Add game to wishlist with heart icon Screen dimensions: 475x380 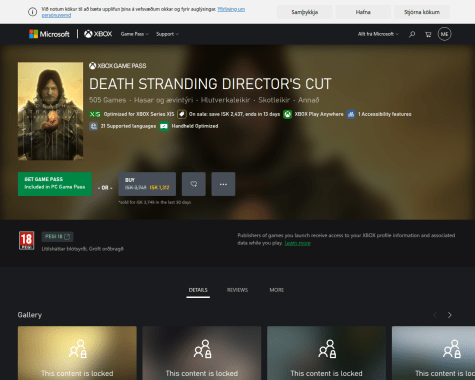(x=194, y=184)
